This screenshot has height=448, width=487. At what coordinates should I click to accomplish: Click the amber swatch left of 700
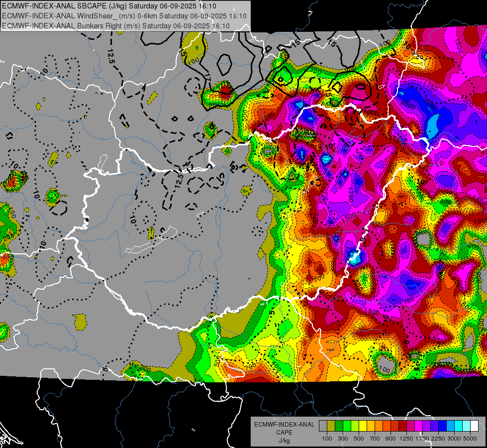click(x=371, y=426)
